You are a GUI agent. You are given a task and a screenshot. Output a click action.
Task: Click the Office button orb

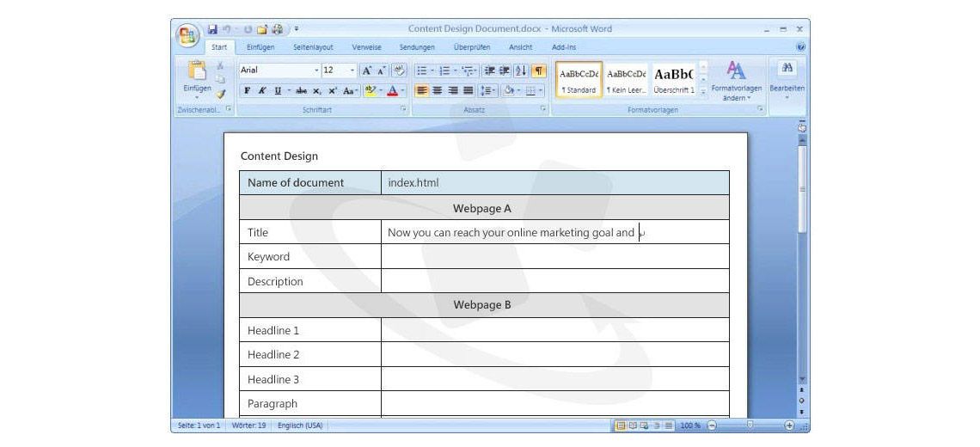[188, 36]
